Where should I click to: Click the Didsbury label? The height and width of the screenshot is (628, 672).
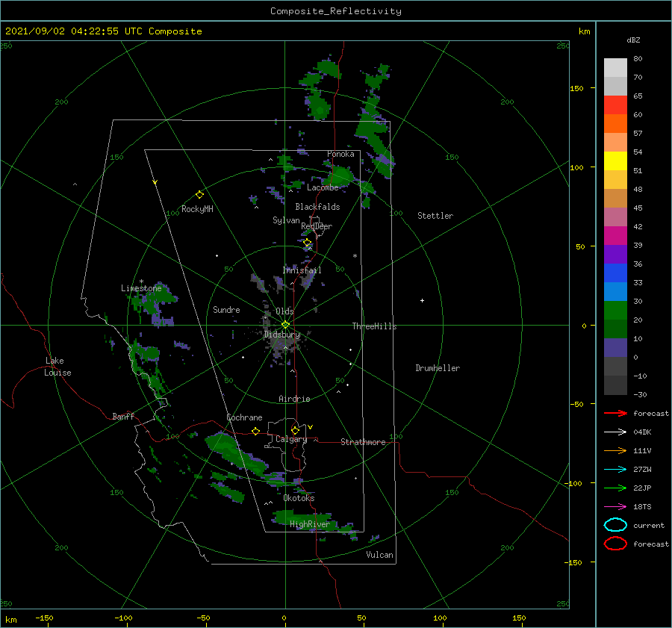282,335
